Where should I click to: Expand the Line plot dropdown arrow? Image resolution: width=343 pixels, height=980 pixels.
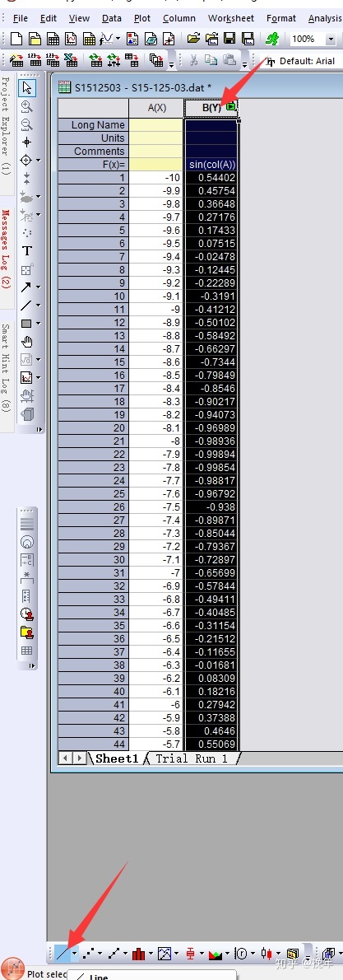click(x=75, y=954)
